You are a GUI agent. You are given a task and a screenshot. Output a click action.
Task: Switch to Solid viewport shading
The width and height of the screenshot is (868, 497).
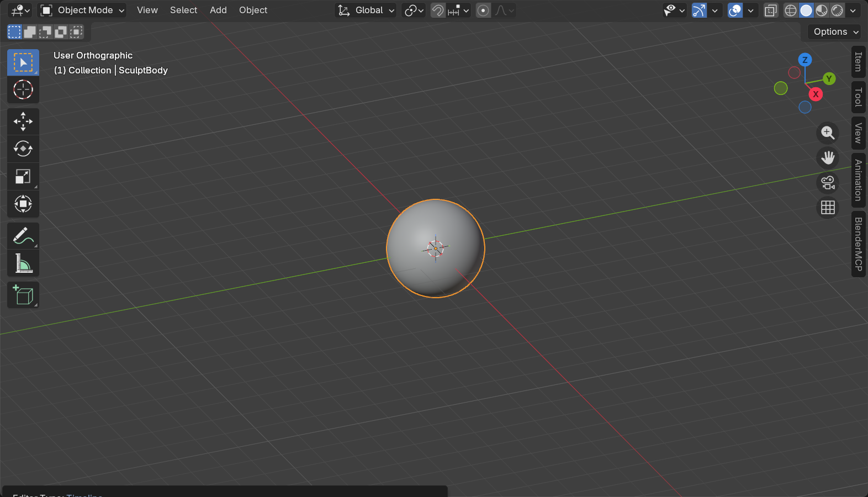coord(806,10)
